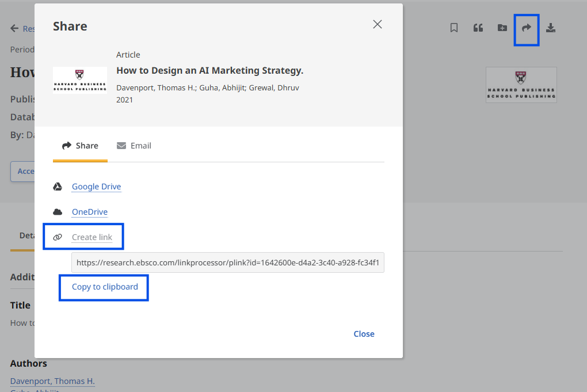Viewport: 587px width, 392px height.
Task: Click the download icon
Action: point(551,28)
